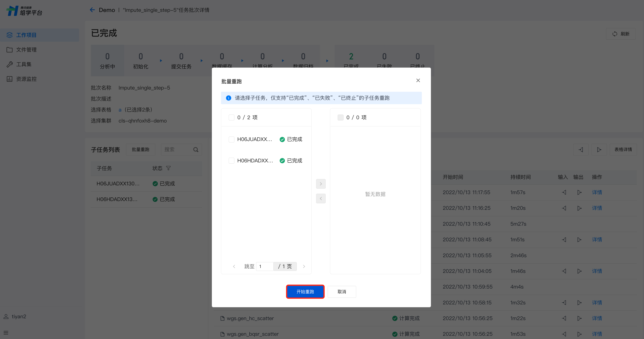
Task: Close the 批量重跑 dialog with X
Action: click(418, 80)
